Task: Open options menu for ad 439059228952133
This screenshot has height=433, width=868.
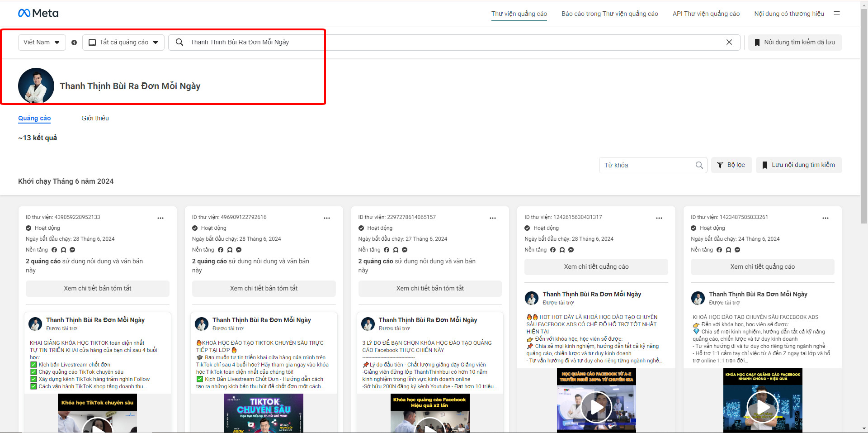Action: click(160, 218)
